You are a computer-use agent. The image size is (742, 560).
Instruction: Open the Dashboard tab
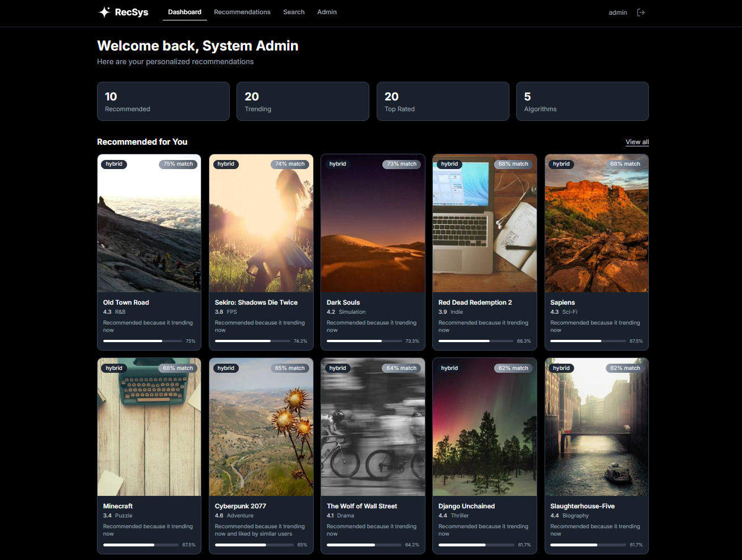click(x=184, y=12)
